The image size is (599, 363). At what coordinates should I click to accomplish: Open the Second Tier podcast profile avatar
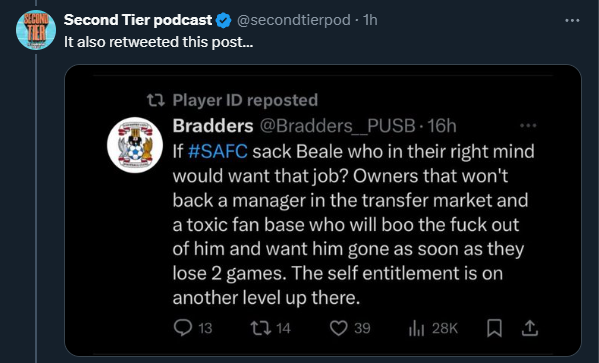(36, 30)
